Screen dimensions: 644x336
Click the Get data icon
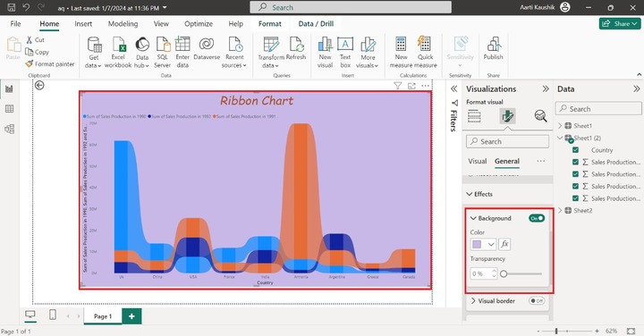point(94,45)
